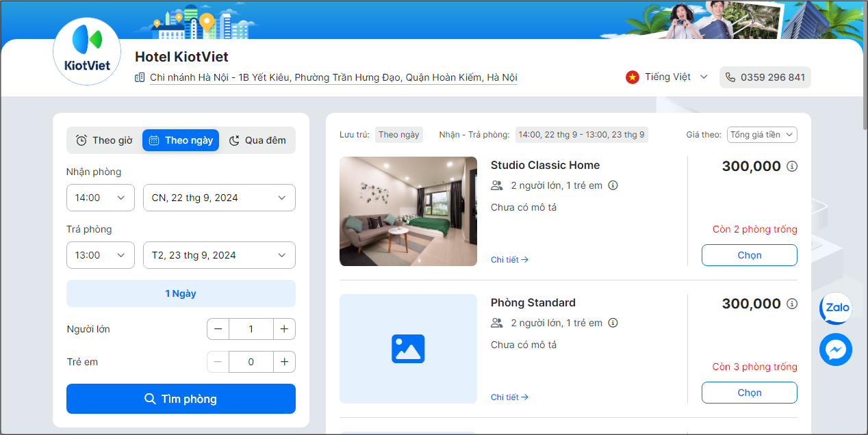Click the 14:00, 22 thg 9 - 13:00, 23 thg 9 tag
The image size is (868, 435).
click(581, 135)
